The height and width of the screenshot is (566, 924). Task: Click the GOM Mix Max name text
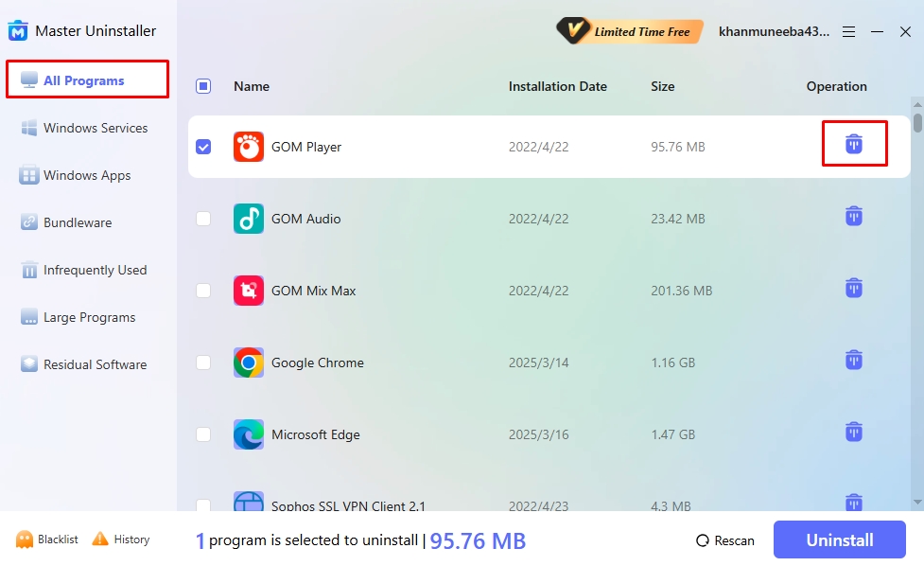(x=313, y=291)
